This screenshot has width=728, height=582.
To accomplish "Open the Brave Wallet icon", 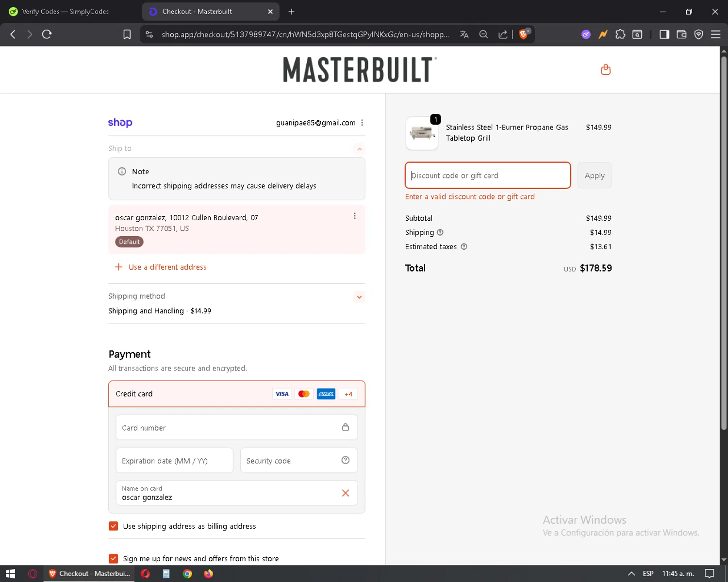I will (681, 34).
